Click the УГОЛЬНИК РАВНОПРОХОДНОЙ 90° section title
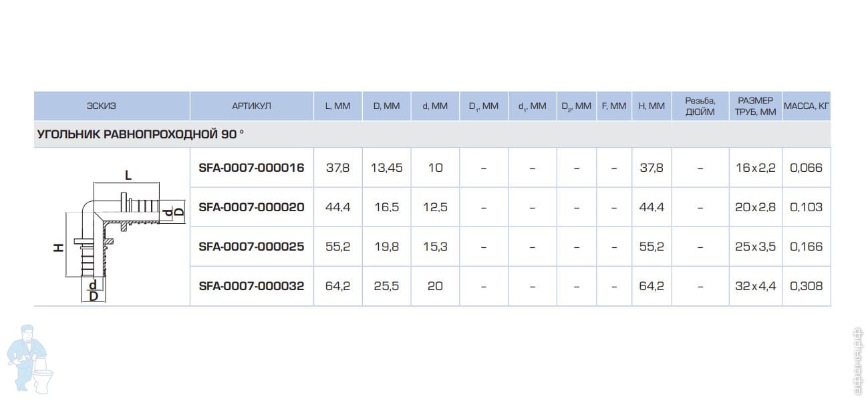This screenshot has height=401, width=868. [x=140, y=134]
